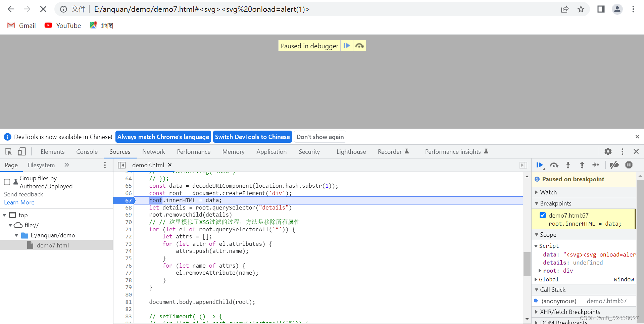The height and width of the screenshot is (324, 644).
Task: Toggle breakpoint on line 68
Action: [x=129, y=207]
